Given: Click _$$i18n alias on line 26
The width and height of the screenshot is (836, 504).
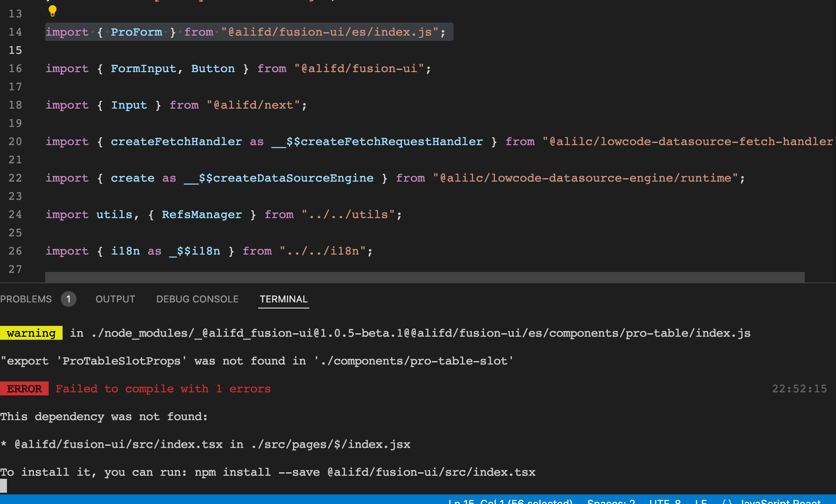Looking at the screenshot, I should click(195, 251).
